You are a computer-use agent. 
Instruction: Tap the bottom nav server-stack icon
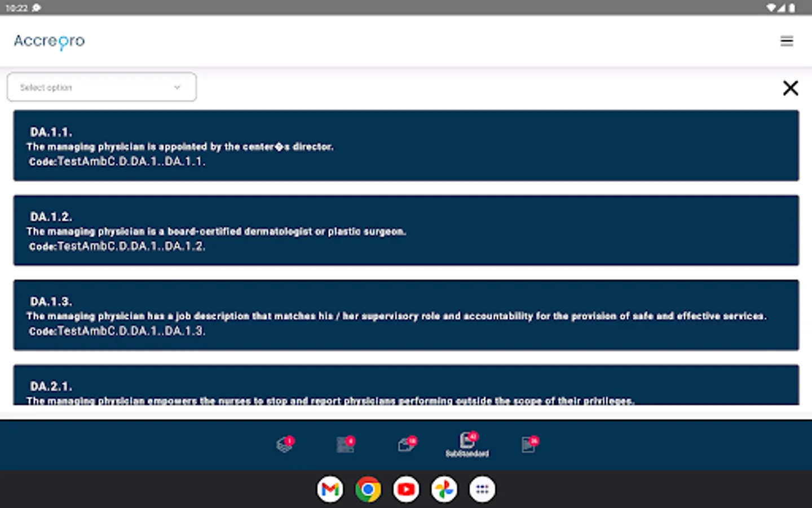click(346, 445)
